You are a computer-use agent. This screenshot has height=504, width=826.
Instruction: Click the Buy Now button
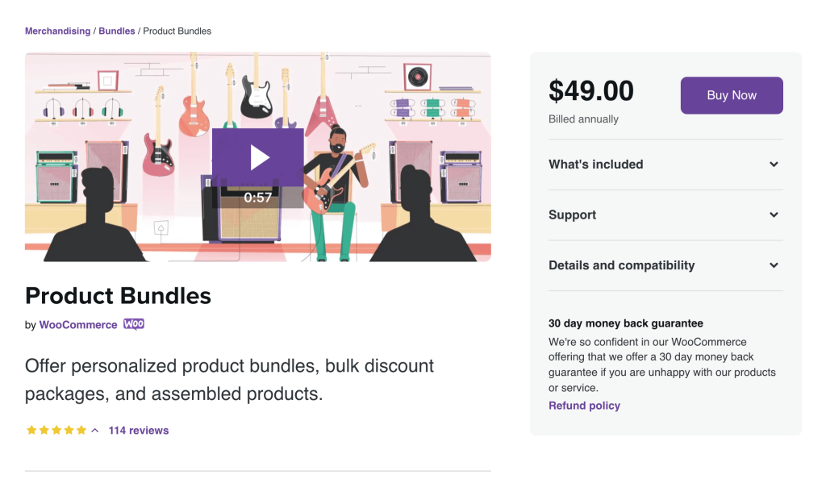(731, 95)
